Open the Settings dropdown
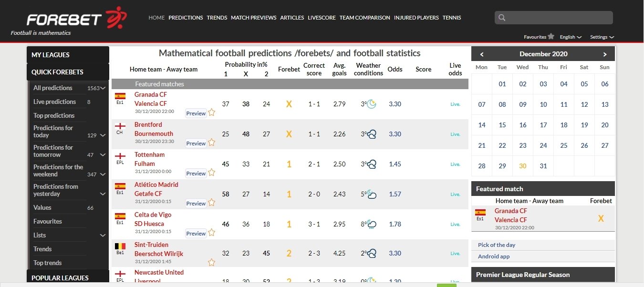Screen dimensions: 644x287 pyautogui.click(x=602, y=37)
